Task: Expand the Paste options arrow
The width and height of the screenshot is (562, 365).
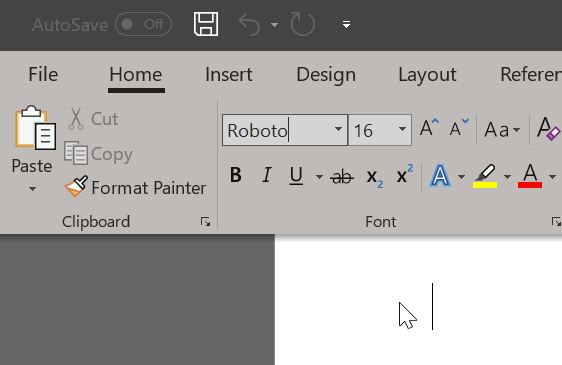Action: [32, 189]
